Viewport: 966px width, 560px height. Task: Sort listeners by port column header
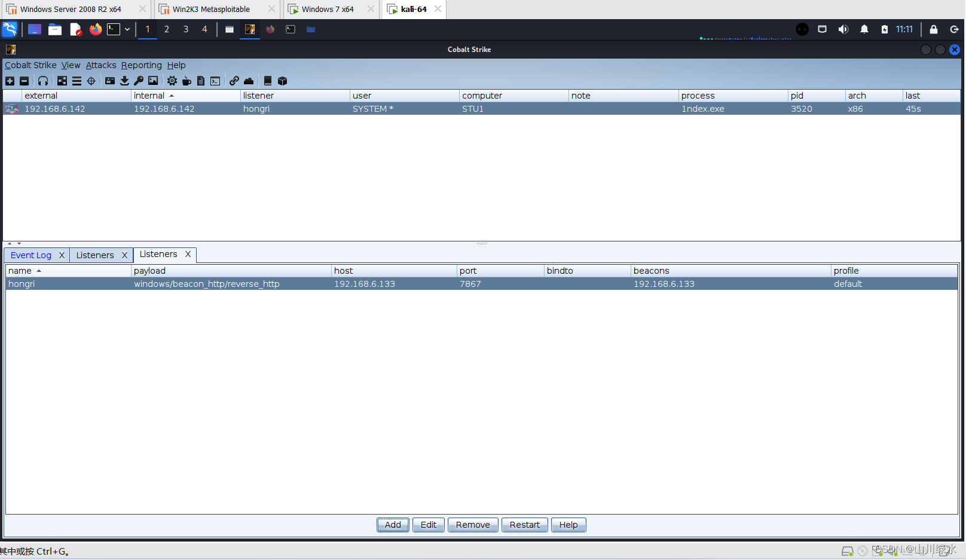(x=500, y=271)
